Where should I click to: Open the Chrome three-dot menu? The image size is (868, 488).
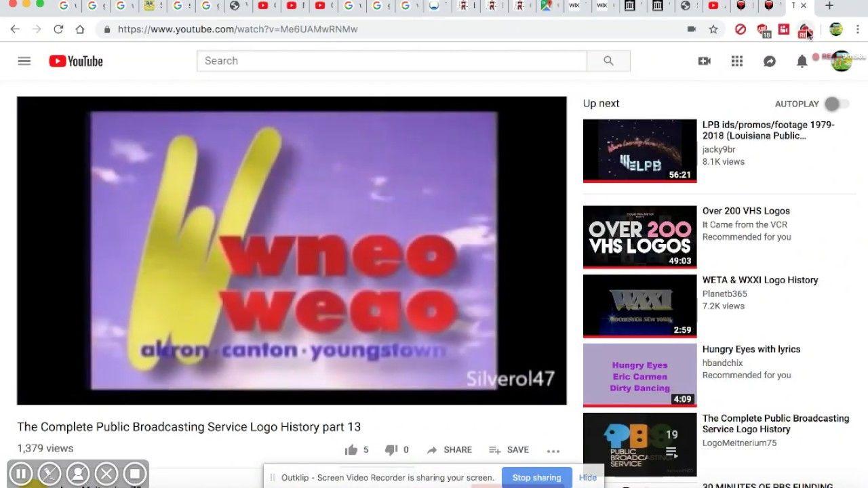click(x=858, y=29)
